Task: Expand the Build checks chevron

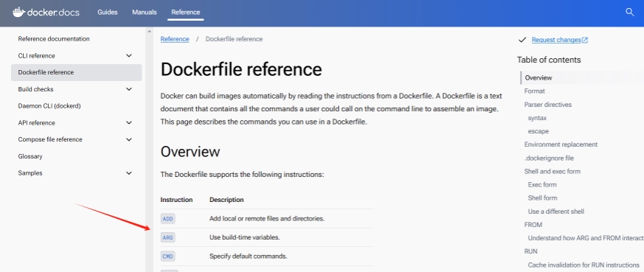Action: [129, 89]
